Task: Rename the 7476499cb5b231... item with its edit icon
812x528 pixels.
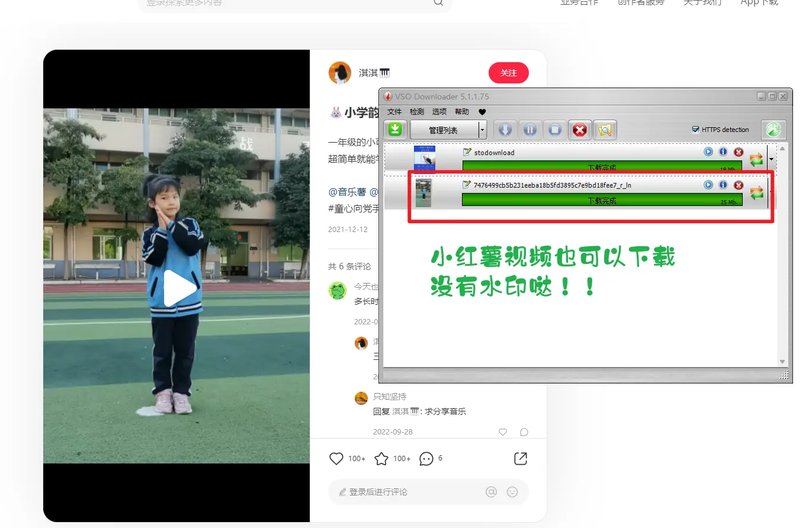Action: (467, 185)
